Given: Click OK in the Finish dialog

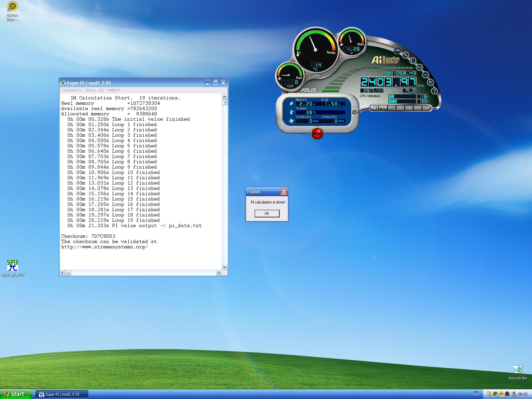Looking at the screenshot, I should click(267, 213).
